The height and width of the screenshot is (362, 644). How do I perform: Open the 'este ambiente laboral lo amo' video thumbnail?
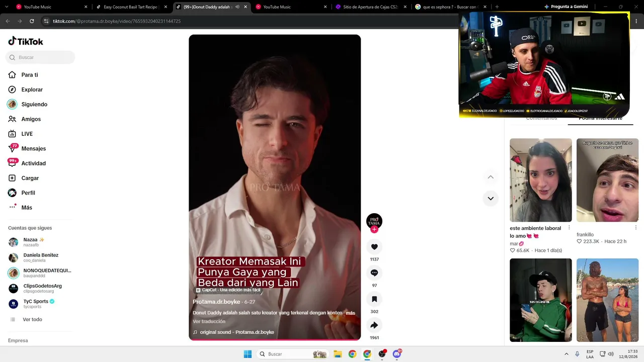coord(541,180)
